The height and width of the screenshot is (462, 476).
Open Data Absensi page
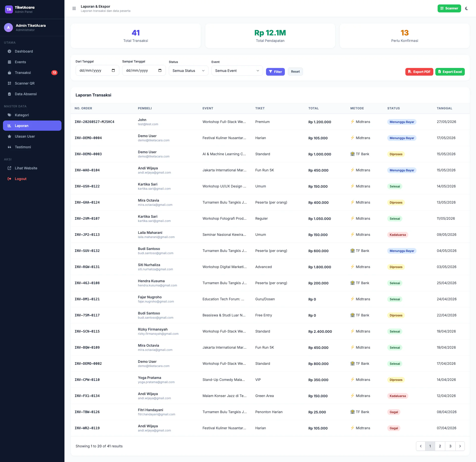(32, 94)
